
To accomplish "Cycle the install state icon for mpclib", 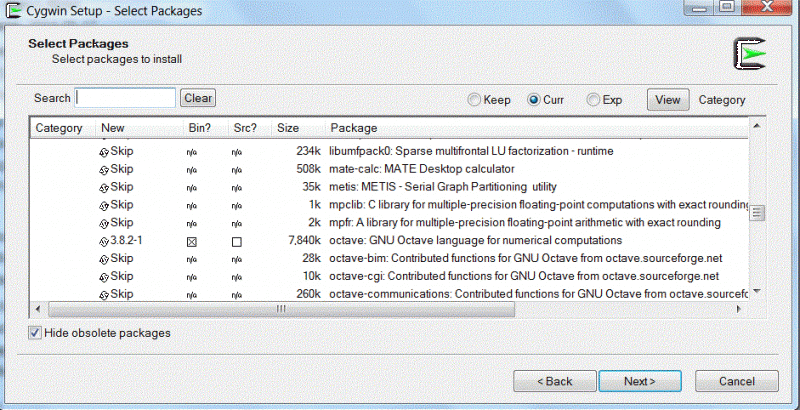I will 104,206.
